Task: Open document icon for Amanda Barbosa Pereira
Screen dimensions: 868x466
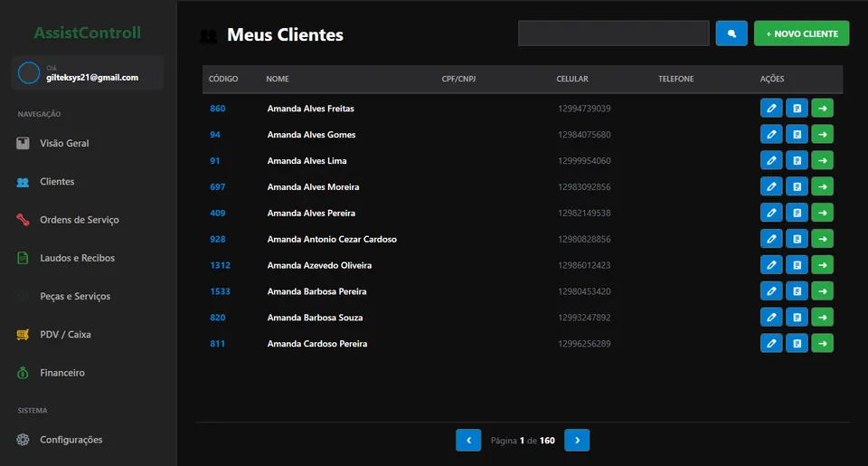Action: pyautogui.click(x=797, y=290)
